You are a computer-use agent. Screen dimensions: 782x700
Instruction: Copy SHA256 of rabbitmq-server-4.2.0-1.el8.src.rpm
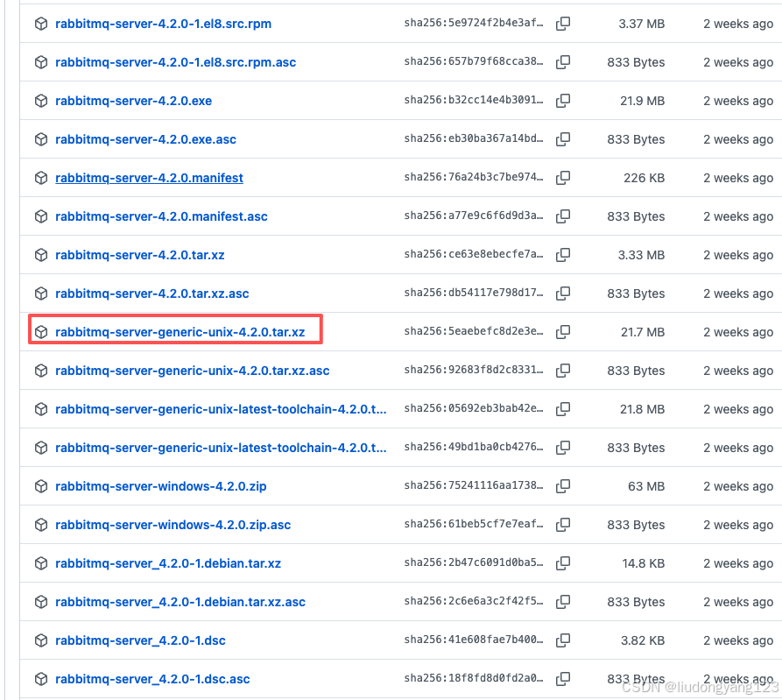563,24
